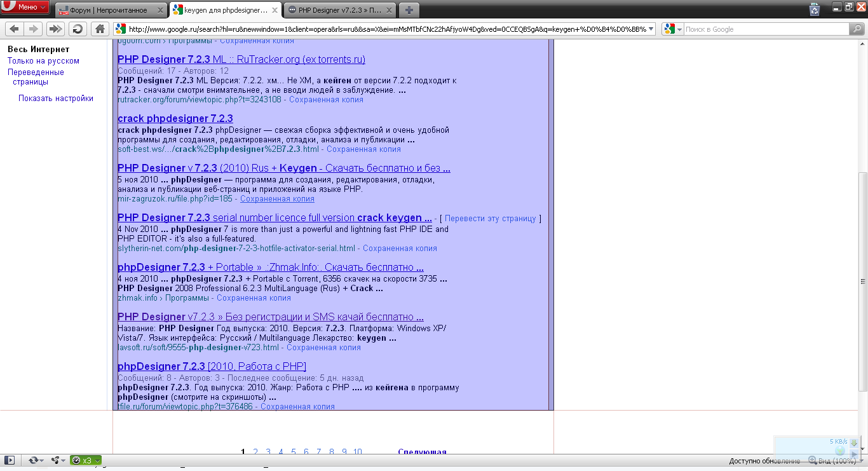This screenshot has height=471, width=868.
Task: Click the Fast Forward double-arrow button
Action: click(56, 29)
